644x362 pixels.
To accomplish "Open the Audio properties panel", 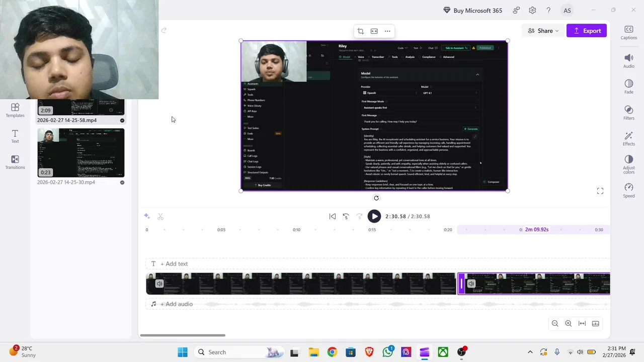I will 628,61.
